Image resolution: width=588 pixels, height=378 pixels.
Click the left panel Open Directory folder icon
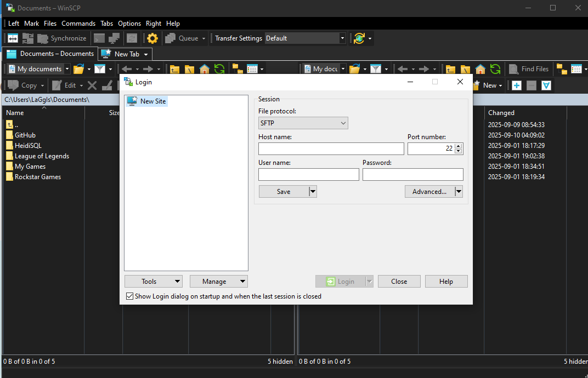(x=79, y=69)
